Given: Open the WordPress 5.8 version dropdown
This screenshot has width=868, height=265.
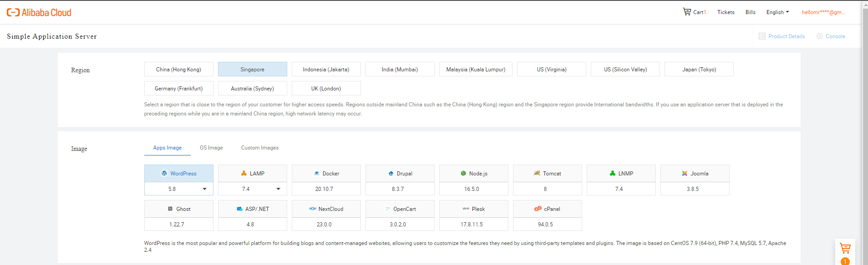Looking at the screenshot, I should pyautogui.click(x=179, y=189).
